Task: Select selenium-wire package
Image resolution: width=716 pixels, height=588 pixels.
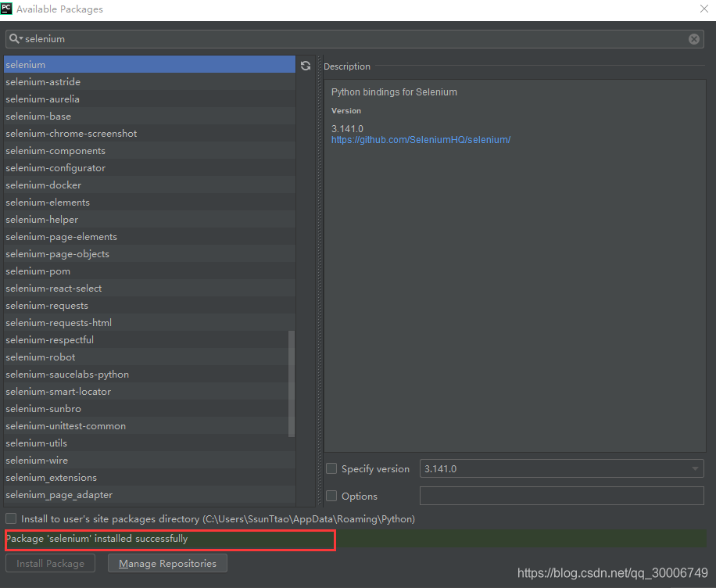Action: pyautogui.click(x=149, y=461)
